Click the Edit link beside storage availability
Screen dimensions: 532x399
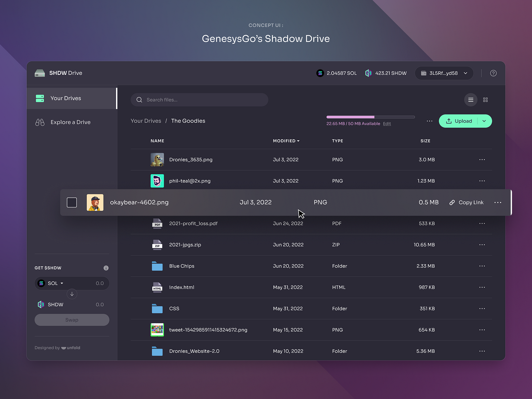387,123
